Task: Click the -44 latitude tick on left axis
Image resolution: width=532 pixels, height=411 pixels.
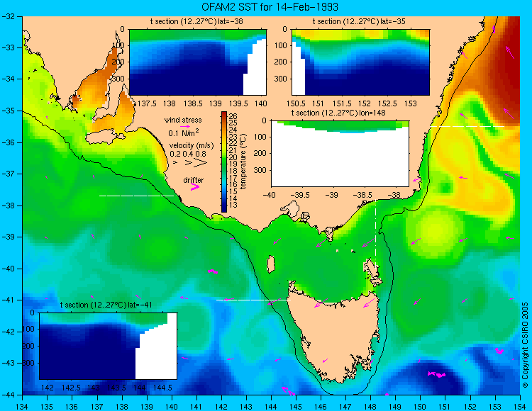Action: [x=7, y=395]
